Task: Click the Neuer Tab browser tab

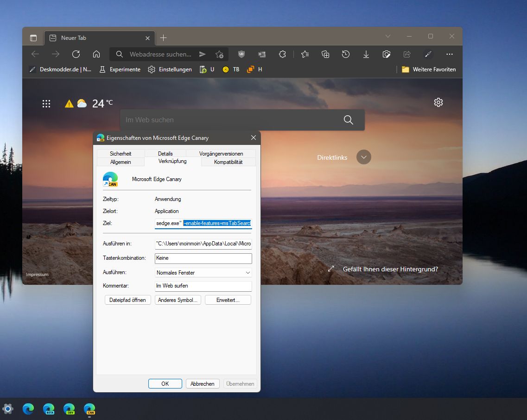Action: click(100, 38)
